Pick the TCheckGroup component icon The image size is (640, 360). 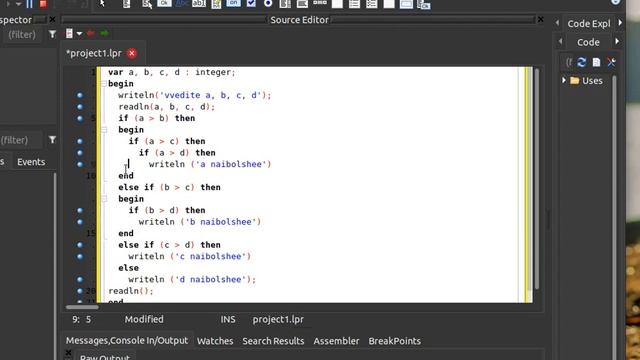[371, 4]
